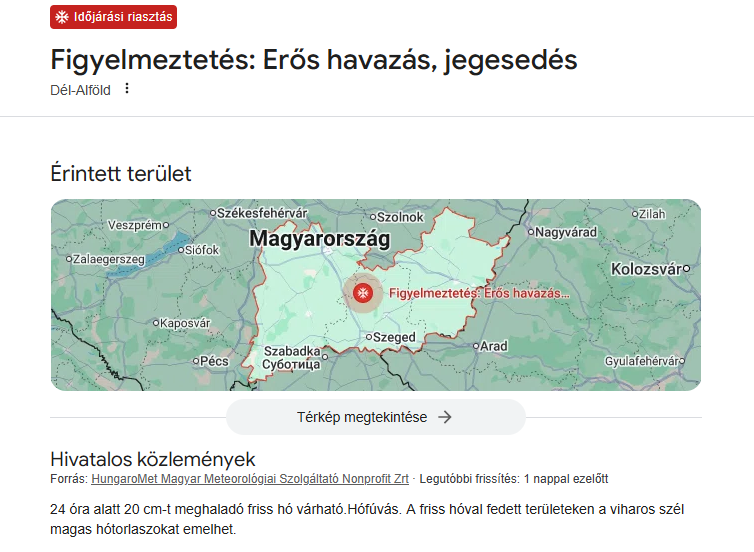Click the Szeged city marker on the map
This screenshot has height=552, width=754.
point(367,337)
